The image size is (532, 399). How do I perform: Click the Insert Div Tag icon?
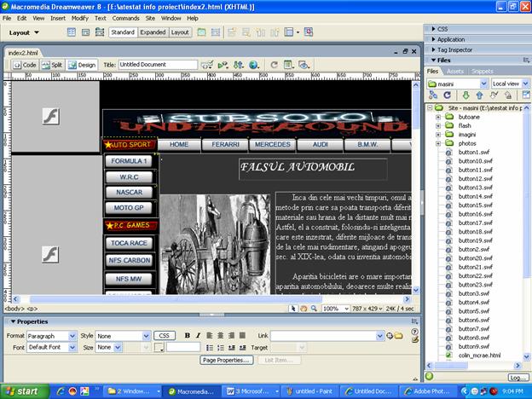pos(85,32)
